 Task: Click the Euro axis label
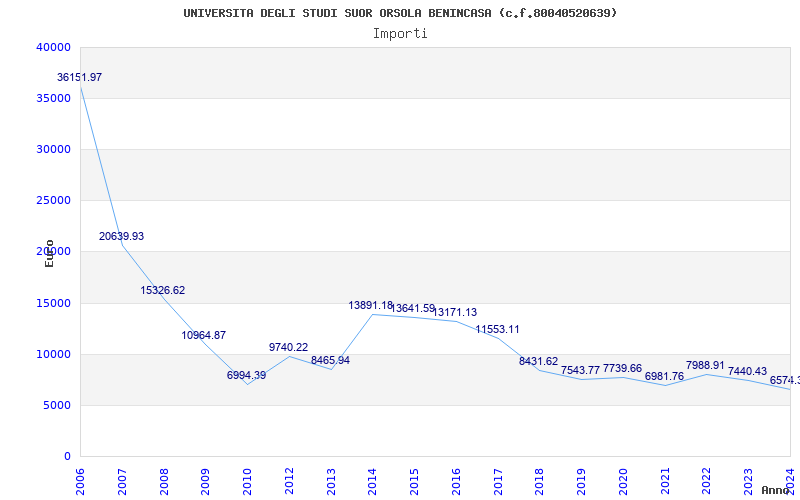click(49, 254)
